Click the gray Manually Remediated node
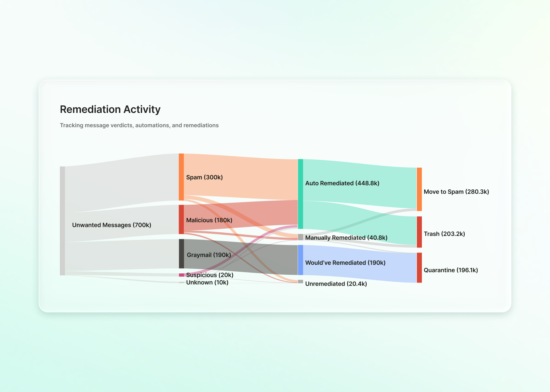This screenshot has height=392, width=550. (x=300, y=237)
